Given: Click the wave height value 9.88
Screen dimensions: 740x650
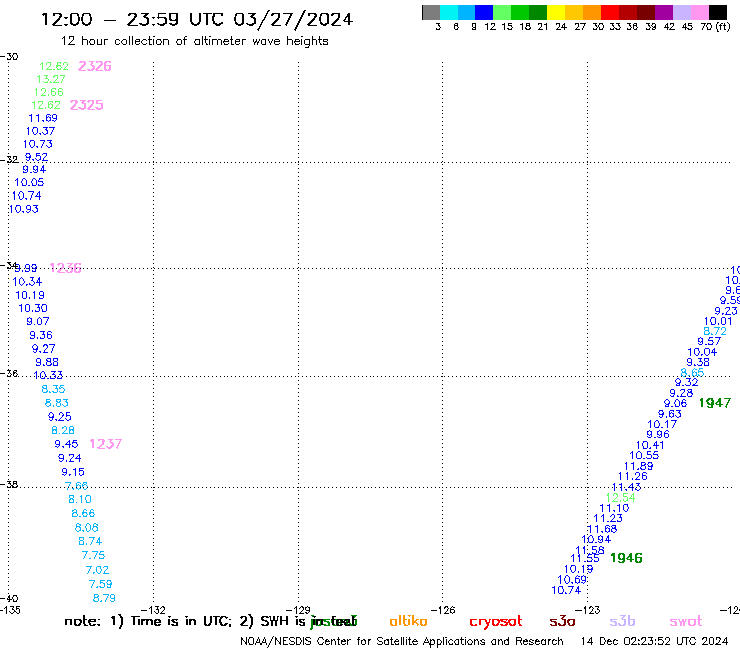Looking at the screenshot, I should pyautogui.click(x=47, y=362).
